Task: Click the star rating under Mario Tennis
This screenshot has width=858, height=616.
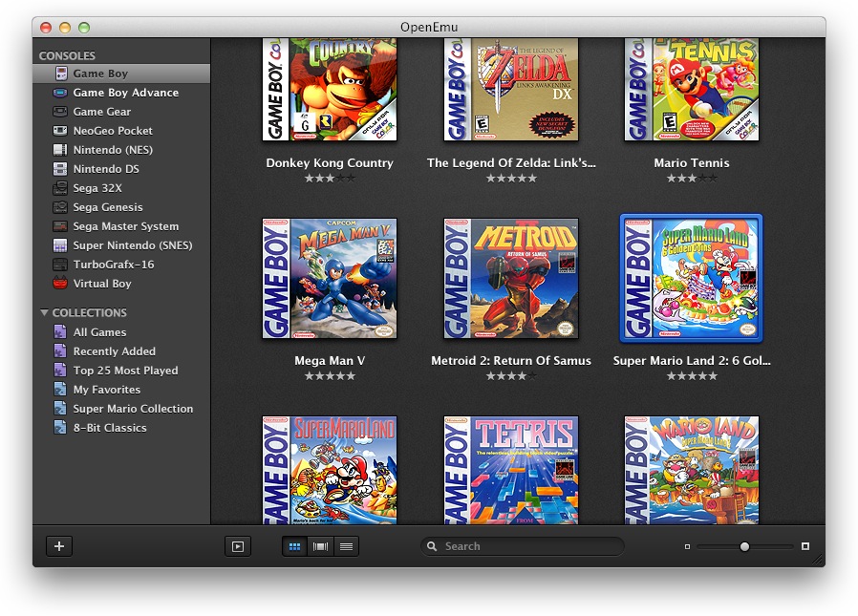Action: [692, 178]
